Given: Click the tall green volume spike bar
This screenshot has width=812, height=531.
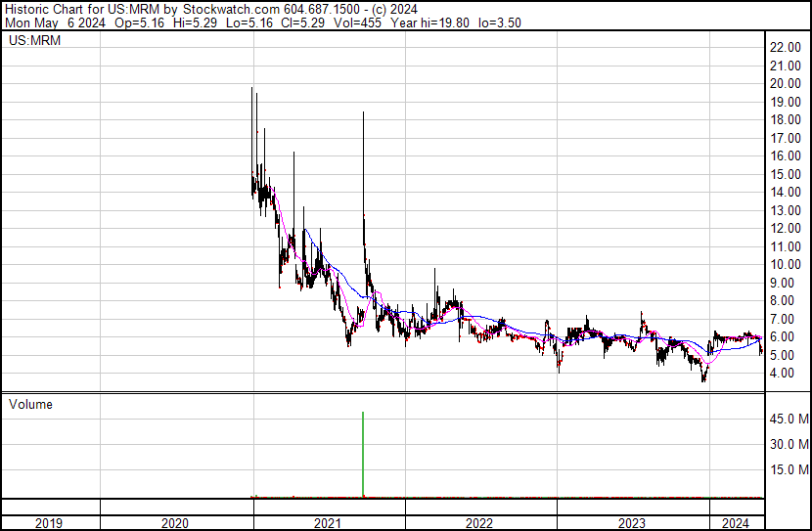Looking at the screenshot, I should tap(363, 455).
